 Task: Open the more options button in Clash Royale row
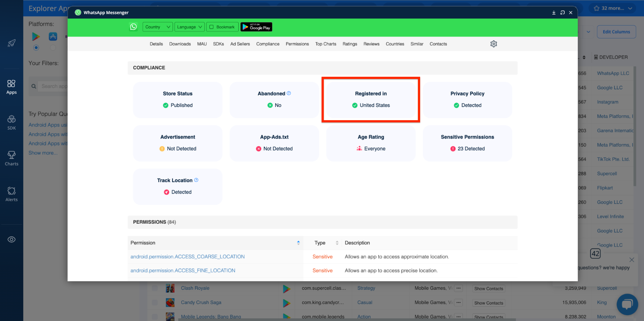tap(458, 288)
